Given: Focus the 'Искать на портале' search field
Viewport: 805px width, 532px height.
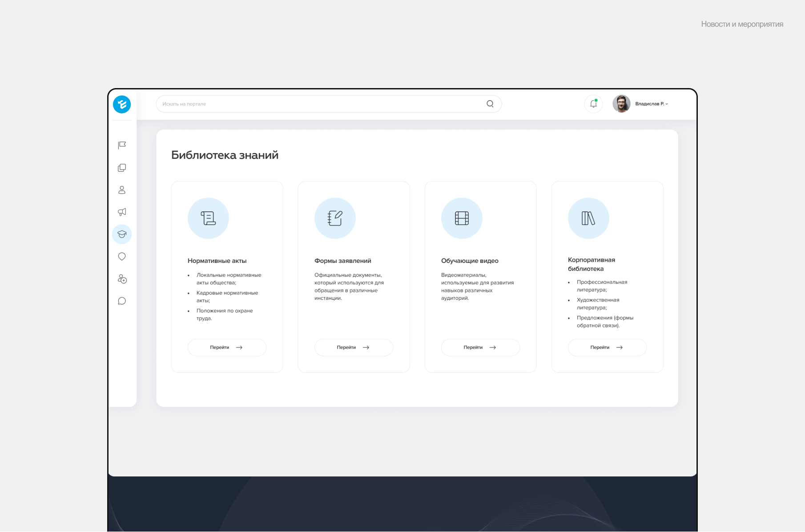Looking at the screenshot, I should tap(320, 104).
